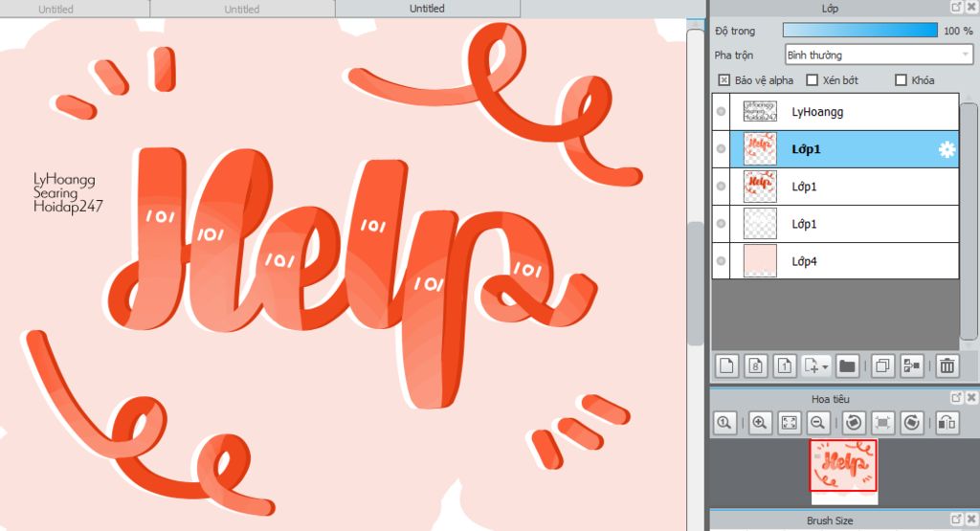Select the Lớp1 layer just above Lớp4
The height and width of the screenshot is (531, 980).
pos(835,224)
